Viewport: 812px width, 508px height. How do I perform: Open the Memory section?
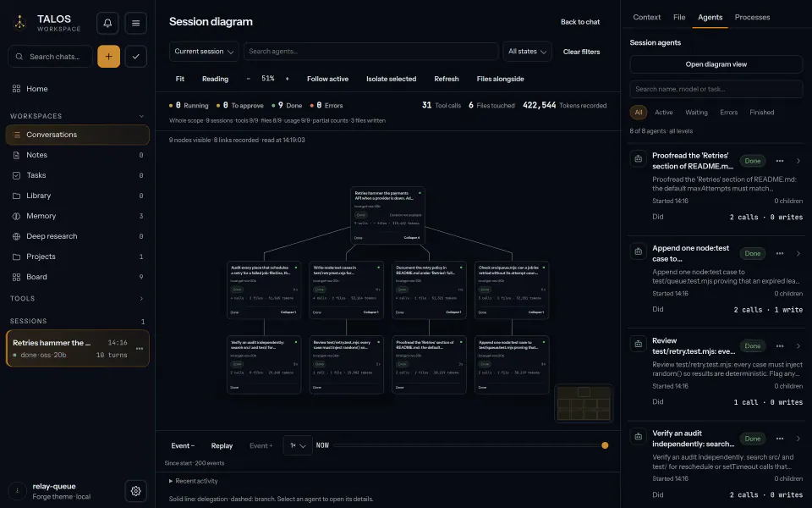pyautogui.click(x=78, y=216)
